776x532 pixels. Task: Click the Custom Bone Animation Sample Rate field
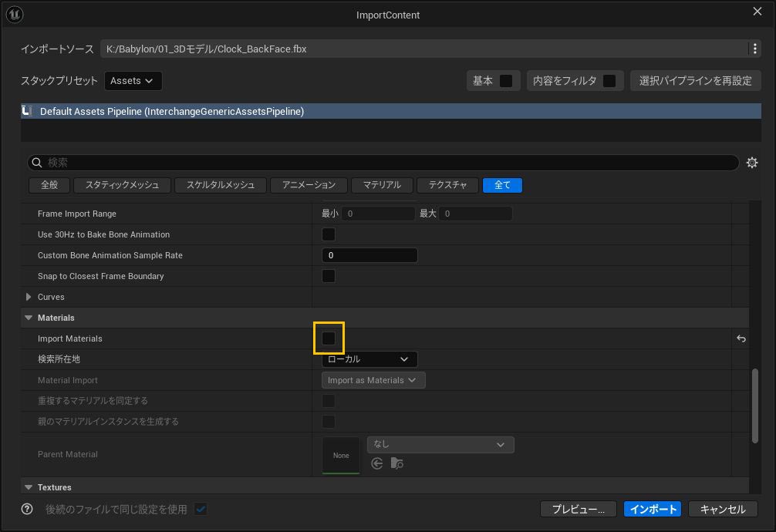coord(369,255)
